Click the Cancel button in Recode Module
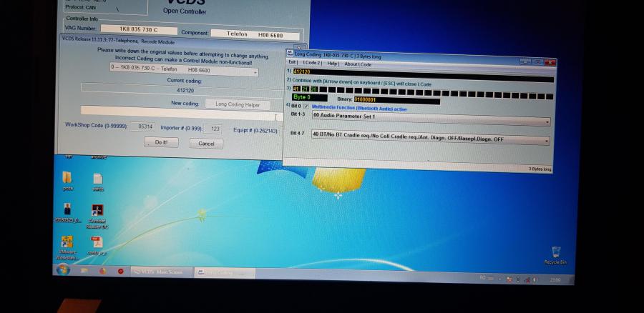Viewport: 644px width, 313px height. [206, 143]
